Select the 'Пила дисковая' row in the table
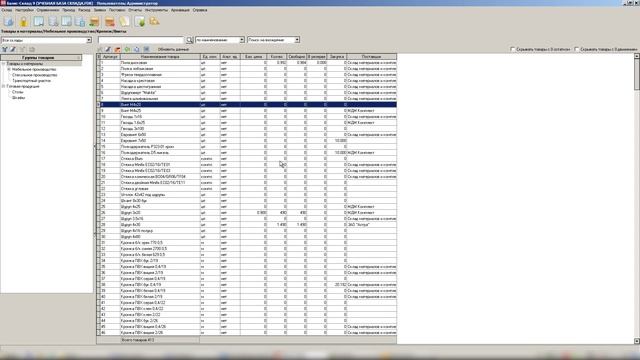This screenshot has width=640, height=360. pos(247,63)
